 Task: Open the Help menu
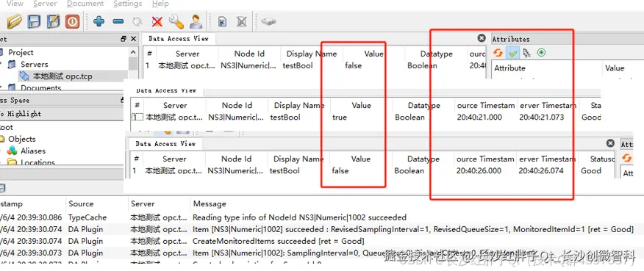160,4
